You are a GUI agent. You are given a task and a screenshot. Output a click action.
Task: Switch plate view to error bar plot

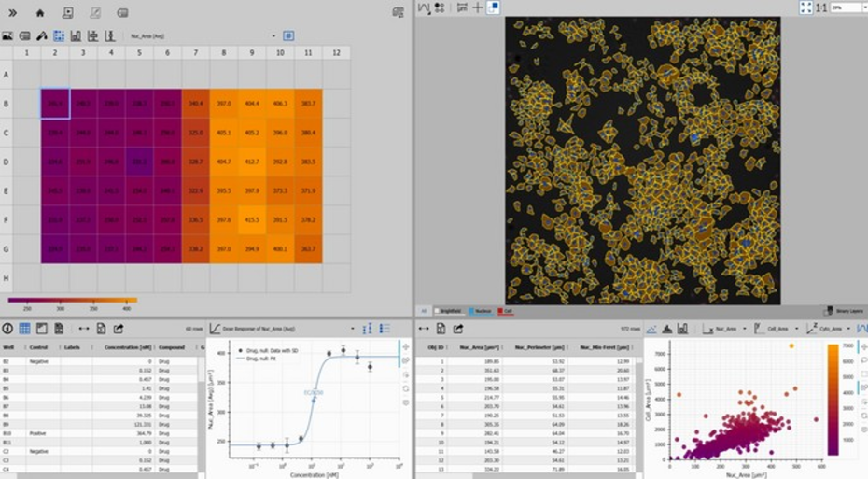click(110, 36)
